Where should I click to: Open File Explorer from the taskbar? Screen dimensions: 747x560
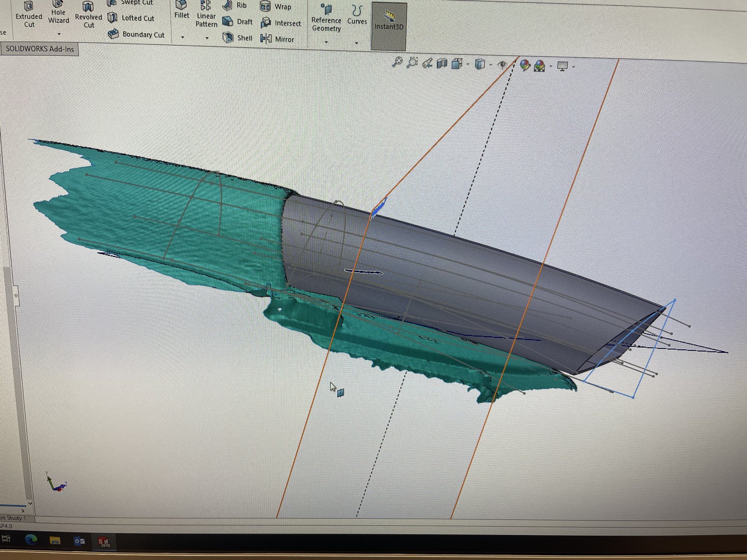[55, 540]
